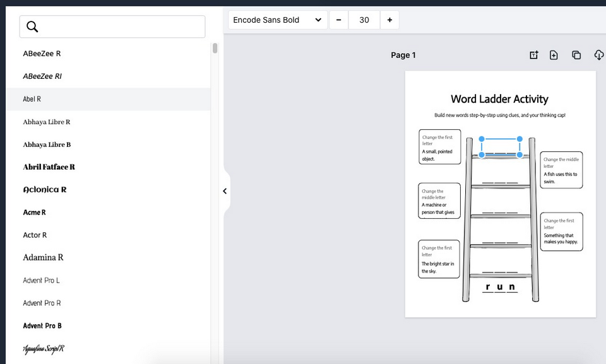This screenshot has height=364, width=606.
Task: Add a new page to the document
Action: [554, 55]
